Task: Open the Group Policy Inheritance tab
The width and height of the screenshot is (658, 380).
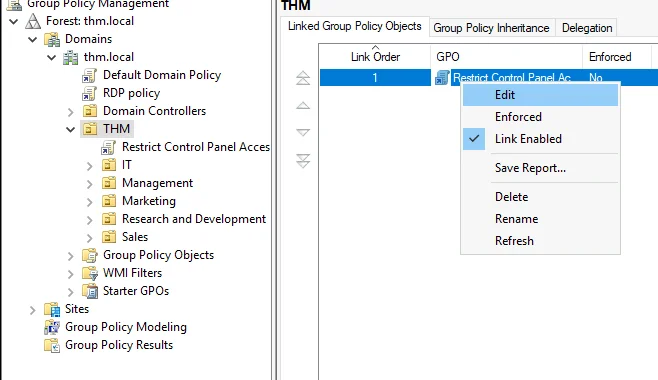Action: tap(491, 28)
